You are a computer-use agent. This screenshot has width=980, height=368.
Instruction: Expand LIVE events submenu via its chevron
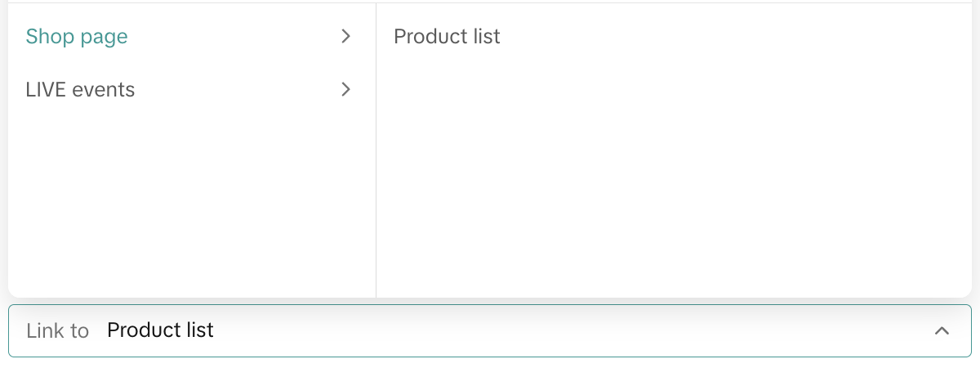[346, 90]
